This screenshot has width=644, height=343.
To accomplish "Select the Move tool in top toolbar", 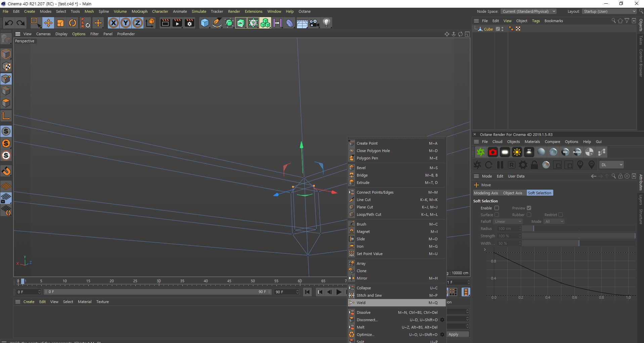I will coord(48,23).
